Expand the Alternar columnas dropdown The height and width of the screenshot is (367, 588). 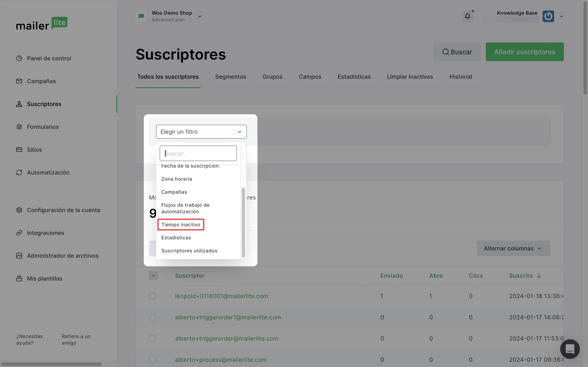click(x=513, y=248)
